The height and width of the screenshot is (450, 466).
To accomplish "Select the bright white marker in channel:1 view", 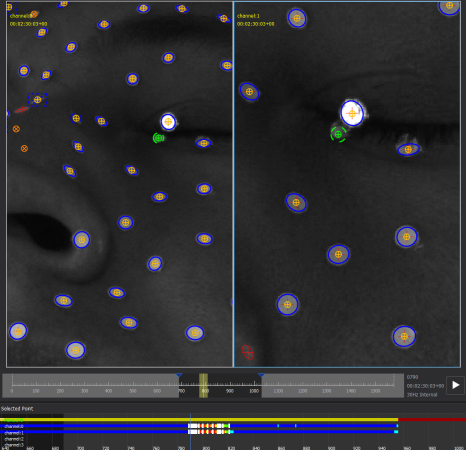I will 352,113.
